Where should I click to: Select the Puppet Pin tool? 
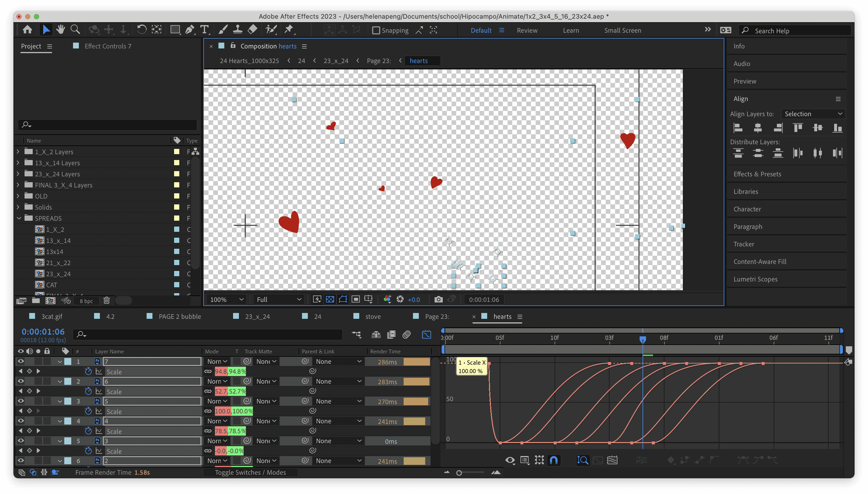tap(289, 30)
